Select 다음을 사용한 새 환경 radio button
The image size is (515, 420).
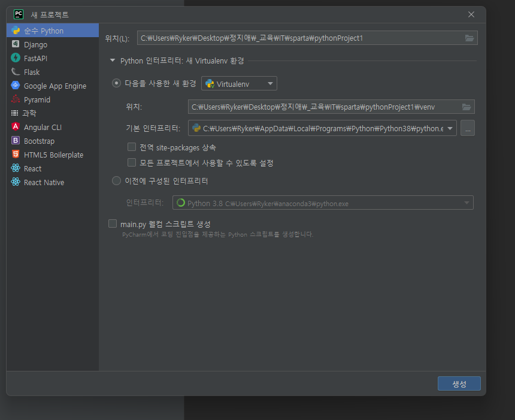tap(116, 83)
